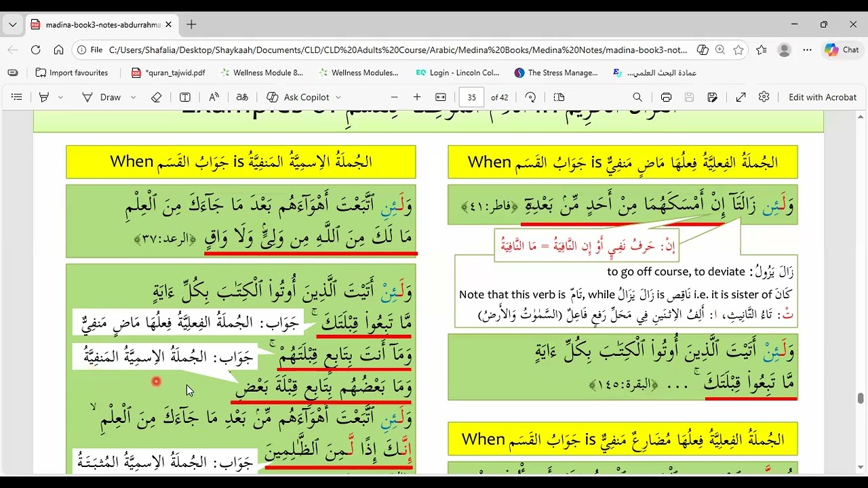Screen dimensions: 868x488
Task: Click the page number field showing 35
Action: 471,97
